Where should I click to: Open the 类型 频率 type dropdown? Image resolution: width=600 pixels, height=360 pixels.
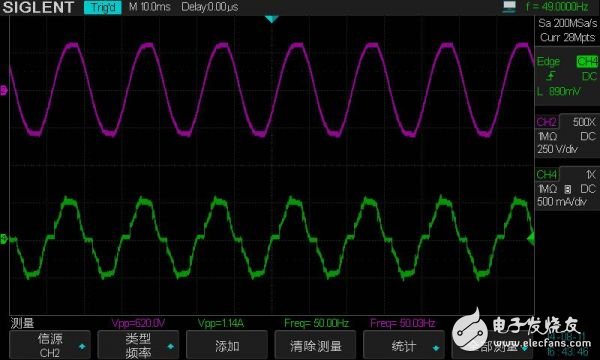[138, 345]
